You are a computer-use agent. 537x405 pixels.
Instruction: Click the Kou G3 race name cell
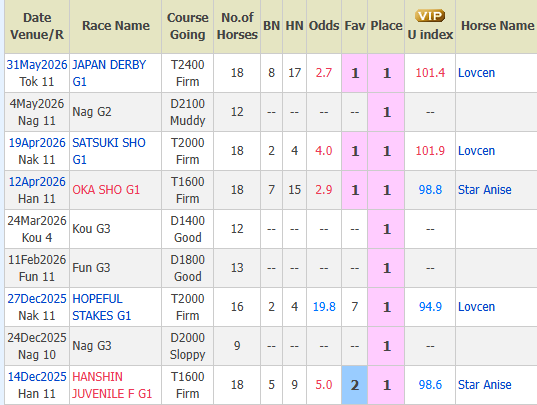[116, 229]
